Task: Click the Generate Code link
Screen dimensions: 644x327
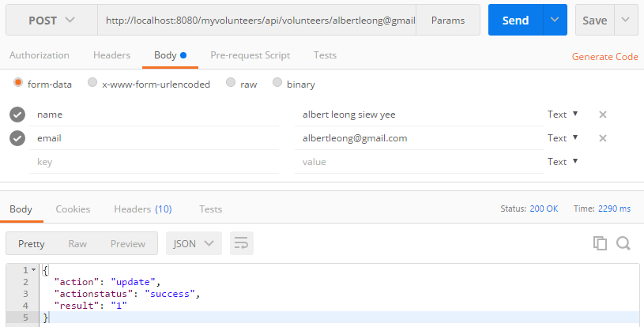Action: click(x=605, y=57)
